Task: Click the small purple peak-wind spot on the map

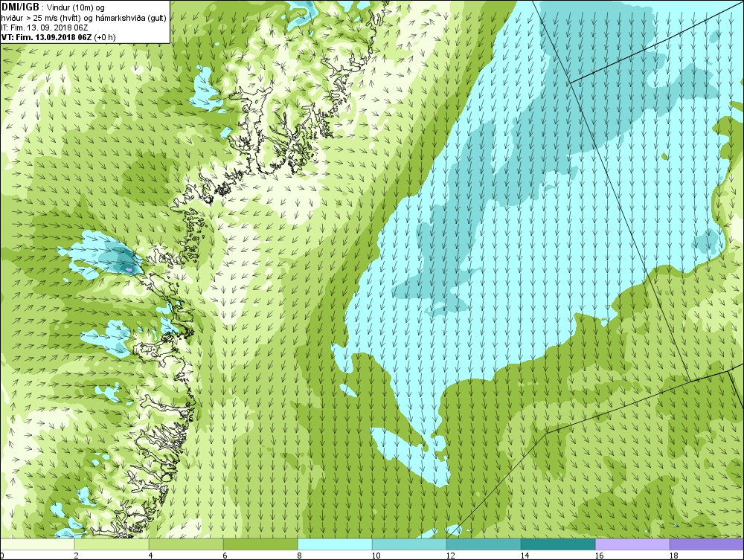Action: (x=129, y=269)
